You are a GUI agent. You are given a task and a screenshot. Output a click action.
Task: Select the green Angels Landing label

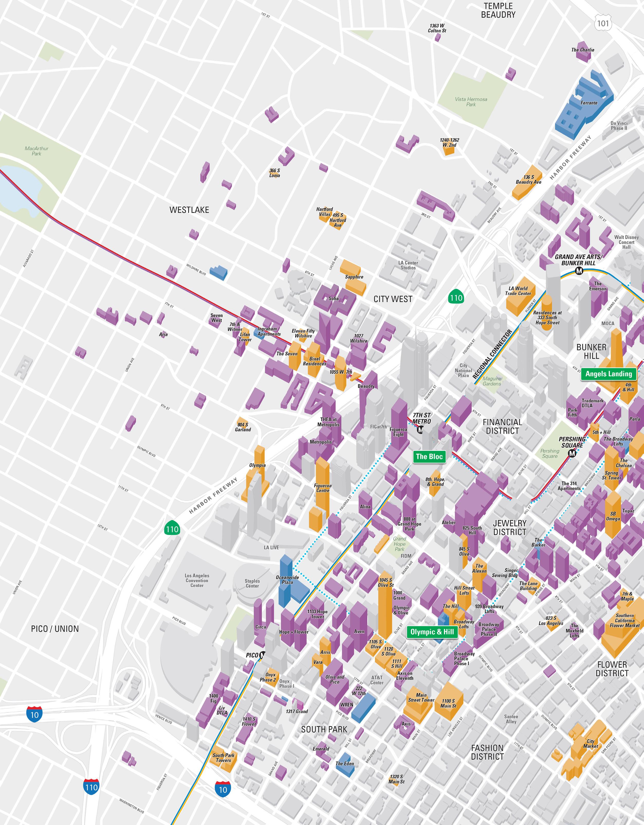coord(609,374)
